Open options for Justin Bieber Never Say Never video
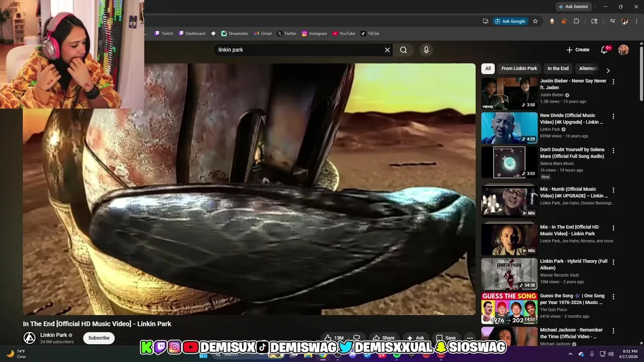 click(x=613, y=81)
